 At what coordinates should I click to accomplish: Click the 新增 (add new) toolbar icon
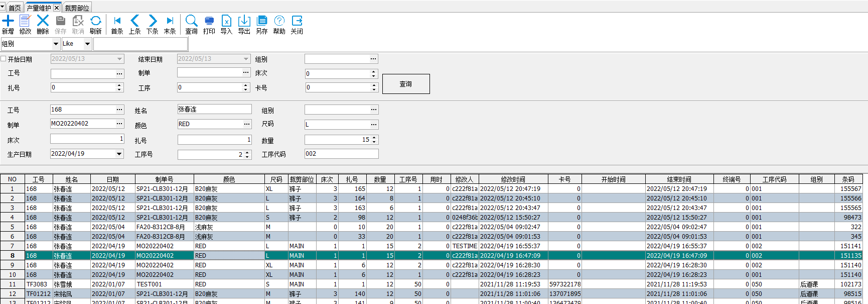click(8, 24)
